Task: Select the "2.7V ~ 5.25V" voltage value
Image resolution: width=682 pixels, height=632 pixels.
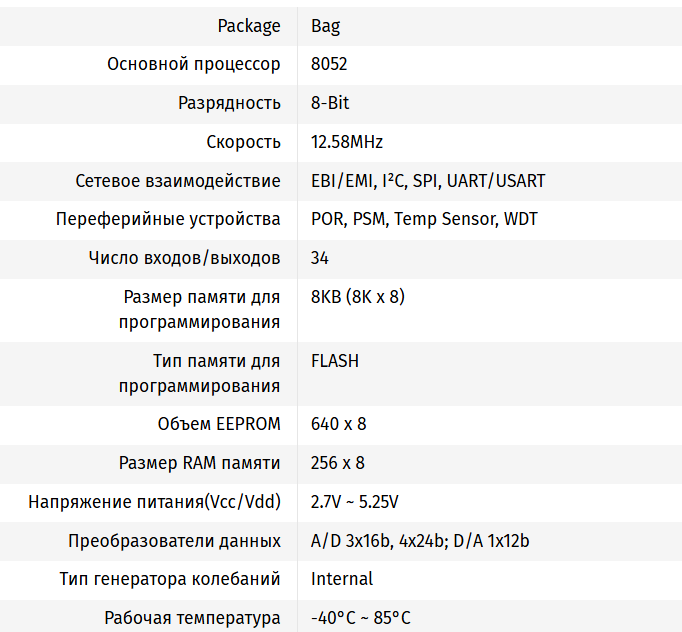Action: (355, 502)
